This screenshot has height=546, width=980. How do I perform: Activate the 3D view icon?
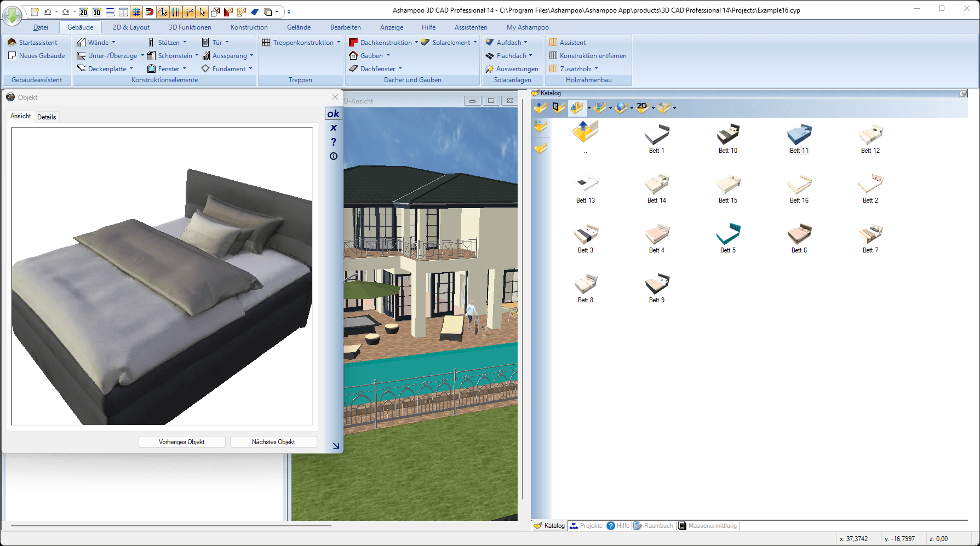pyautogui.click(x=97, y=12)
